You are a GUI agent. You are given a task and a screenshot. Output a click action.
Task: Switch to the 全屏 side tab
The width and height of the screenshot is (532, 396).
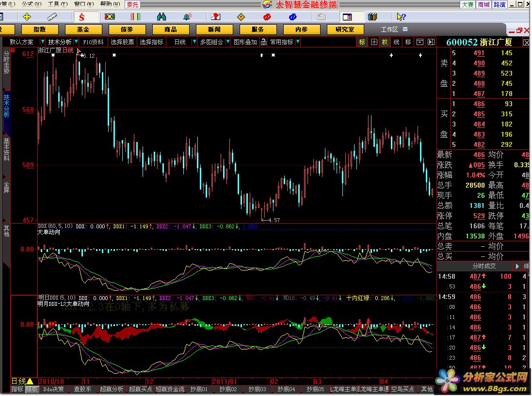coord(6,187)
